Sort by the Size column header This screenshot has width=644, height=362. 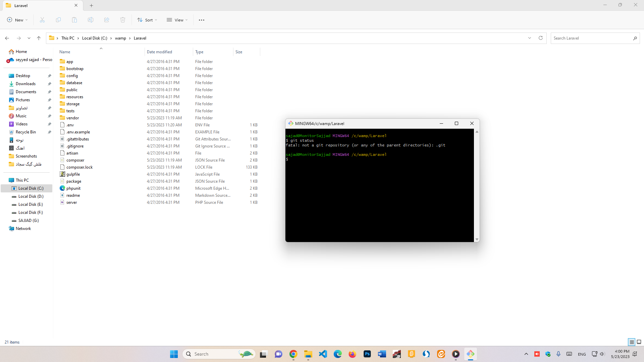click(x=247, y=52)
